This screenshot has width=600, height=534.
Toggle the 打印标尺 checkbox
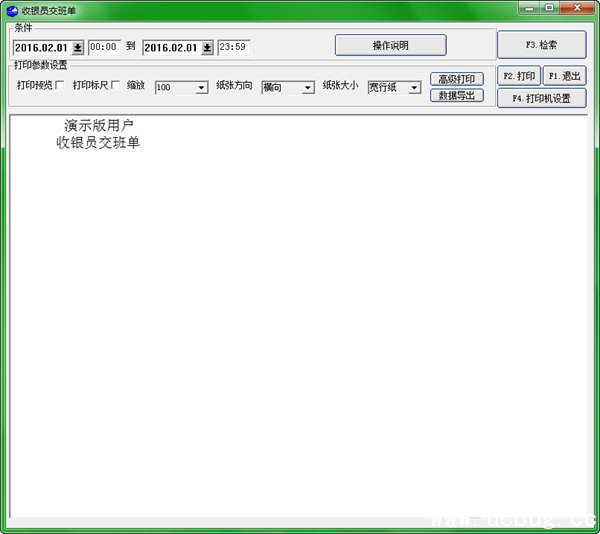pos(115,86)
